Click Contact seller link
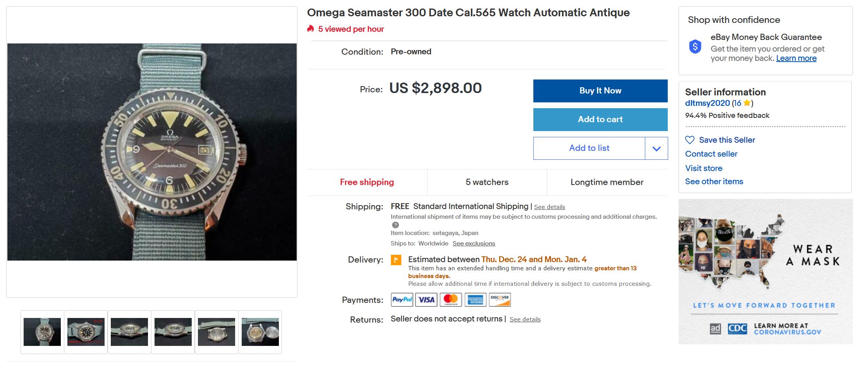This screenshot has width=868, height=368. [711, 154]
